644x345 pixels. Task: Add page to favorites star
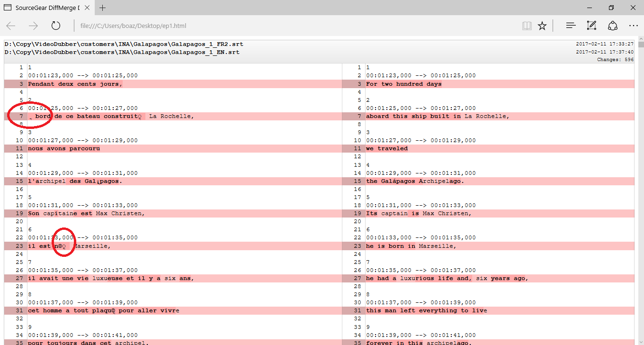(542, 26)
